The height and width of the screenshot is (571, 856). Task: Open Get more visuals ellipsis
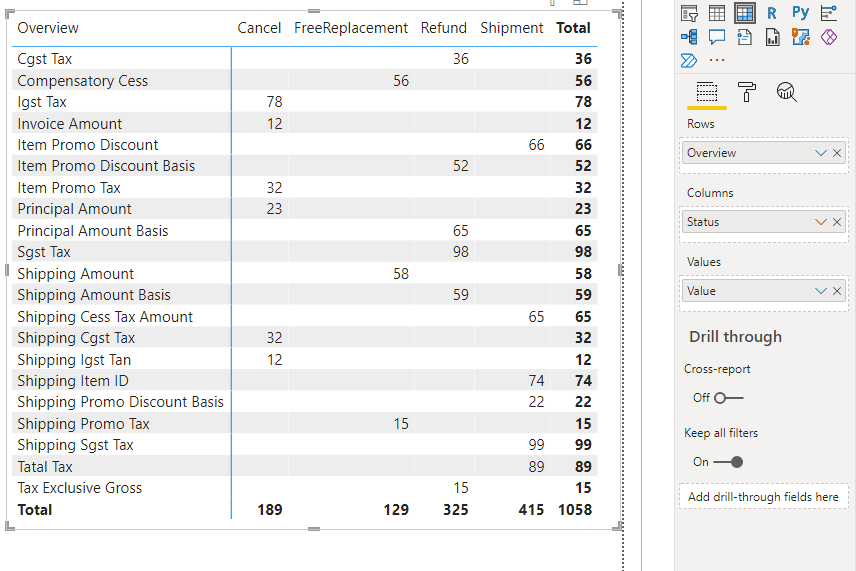click(717, 60)
